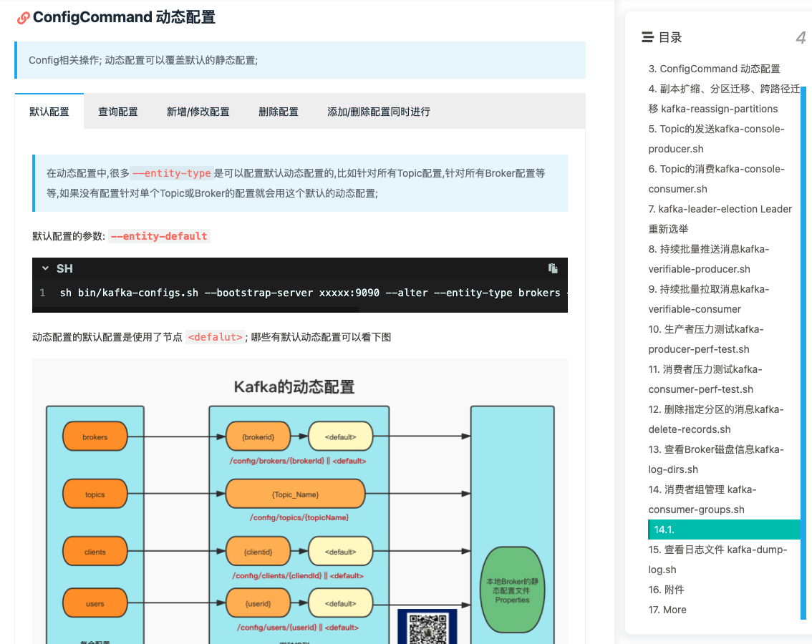Open 17. More in table of contents
812x644 pixels.
coord(667,610)
